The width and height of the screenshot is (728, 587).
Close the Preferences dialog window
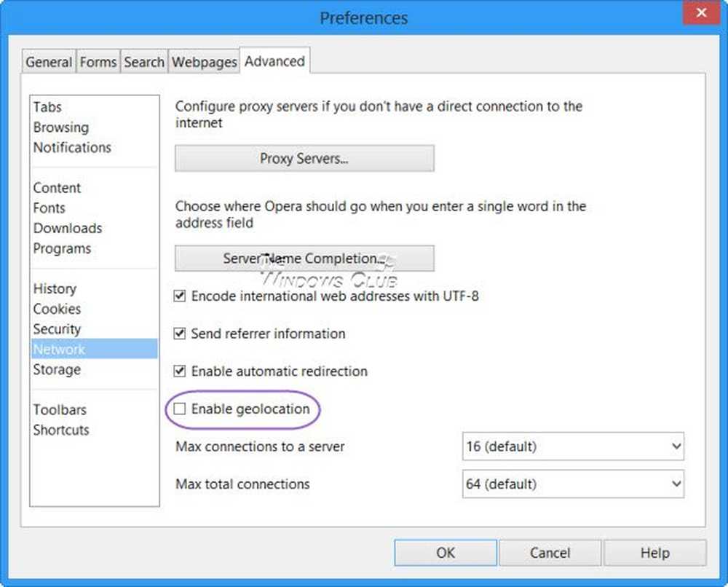[701, 13]
